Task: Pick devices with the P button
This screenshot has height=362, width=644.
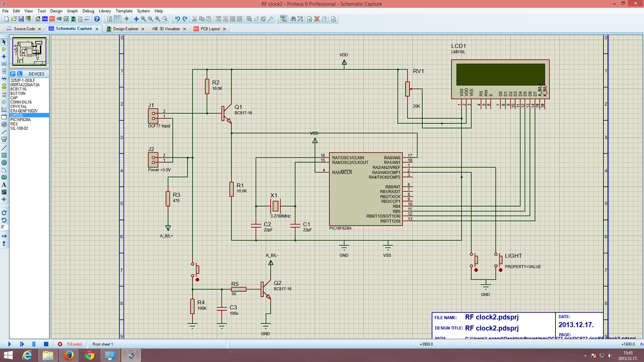Action: coord(13,74)
